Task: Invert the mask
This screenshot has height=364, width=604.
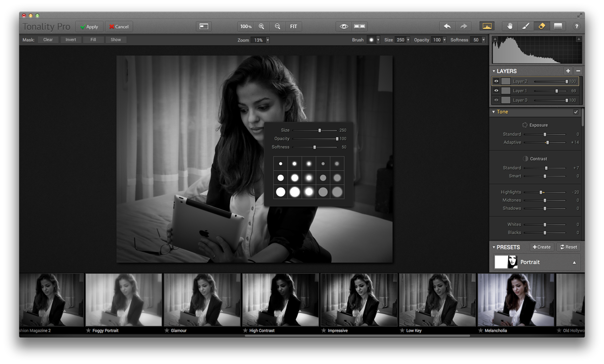Action: point(71,40)
